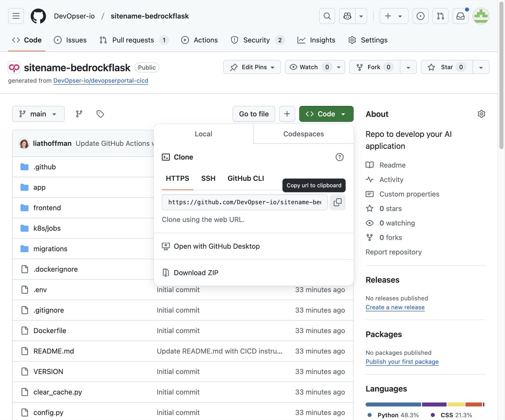Switch to the Issues tab
The image size is (505, 420).
pyautogui.click(x=70, y=40)
